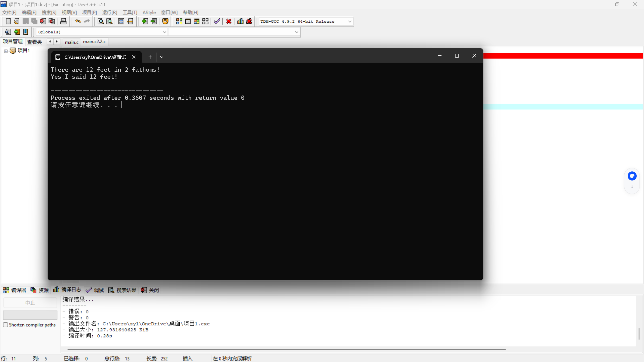Open the TDM-GCC compiler selection dropdown
This screenshot has width=644, height=362.
(x=350, y=21)
